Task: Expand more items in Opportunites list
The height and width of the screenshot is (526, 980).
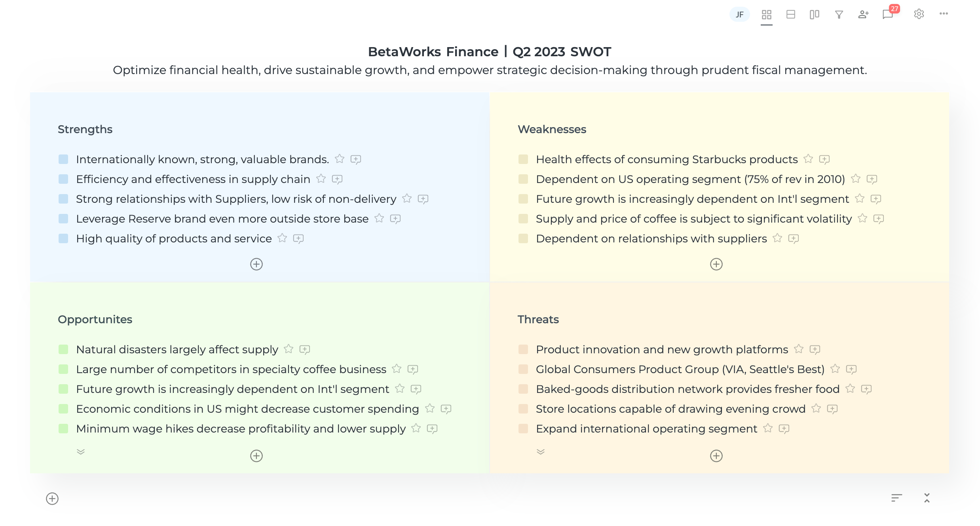Action: 81,452
